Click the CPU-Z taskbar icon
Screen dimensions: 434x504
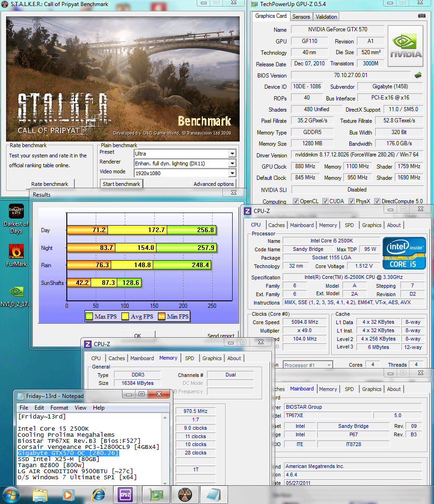pos(125,495)
